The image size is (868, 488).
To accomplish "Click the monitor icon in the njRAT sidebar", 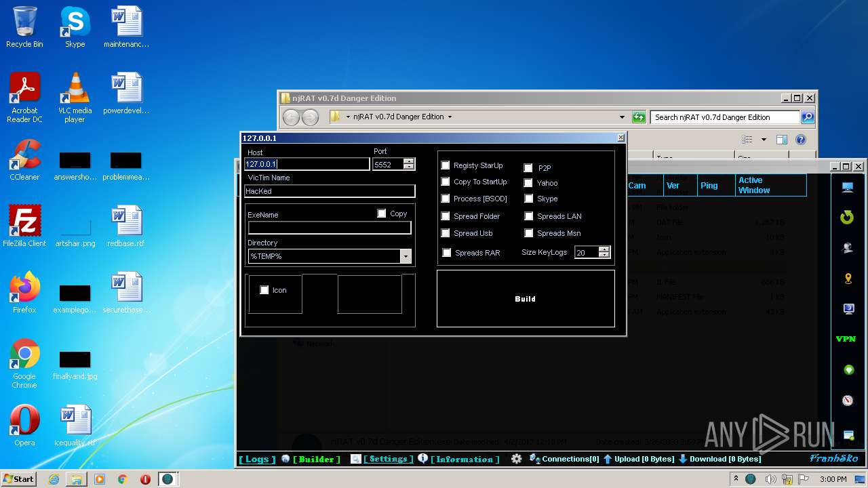I will click(x=848, y=188).
